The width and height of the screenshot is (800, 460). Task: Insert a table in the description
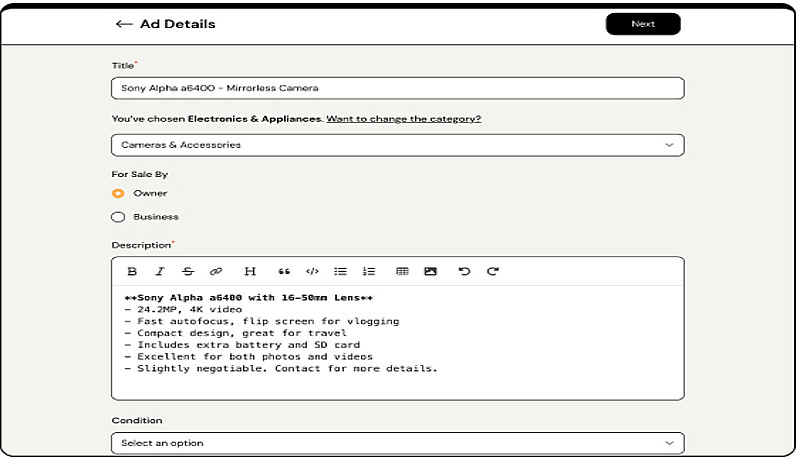tap(402, 271)
